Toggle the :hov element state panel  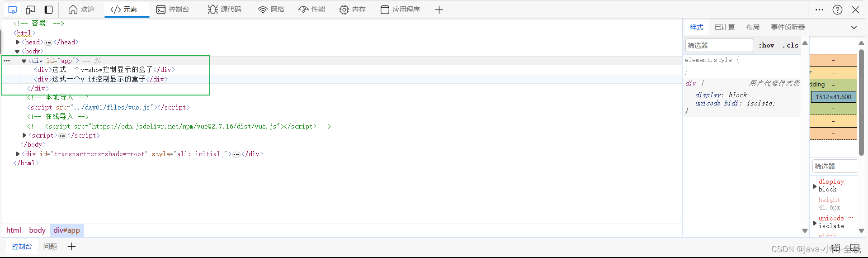(766, 45)
